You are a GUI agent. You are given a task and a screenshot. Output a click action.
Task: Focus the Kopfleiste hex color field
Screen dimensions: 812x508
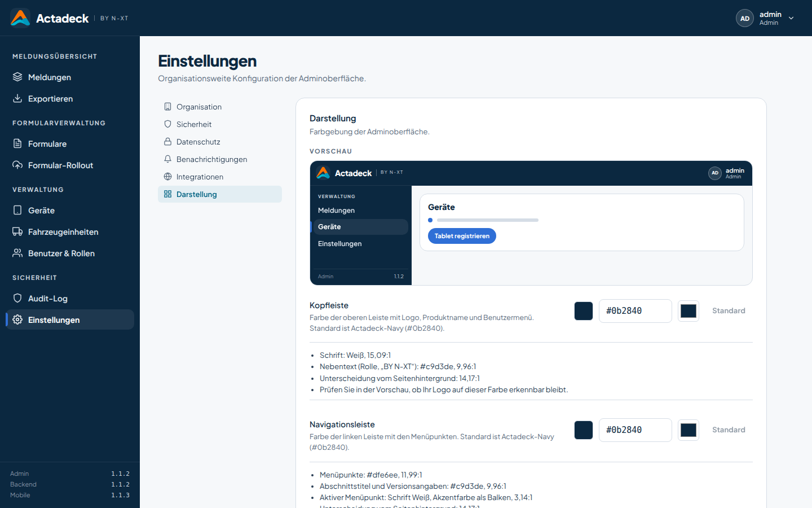(x=636, y=311)
